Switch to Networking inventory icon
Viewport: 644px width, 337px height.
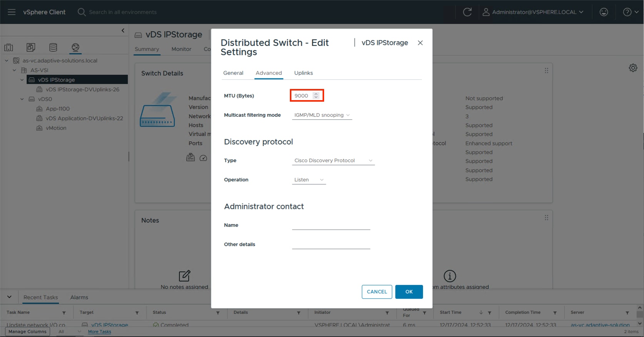tap(75, 47)
